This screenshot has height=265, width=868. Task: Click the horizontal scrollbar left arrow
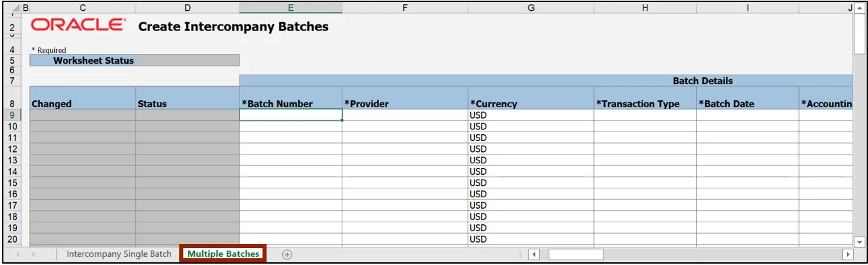(x=534, y=254)
